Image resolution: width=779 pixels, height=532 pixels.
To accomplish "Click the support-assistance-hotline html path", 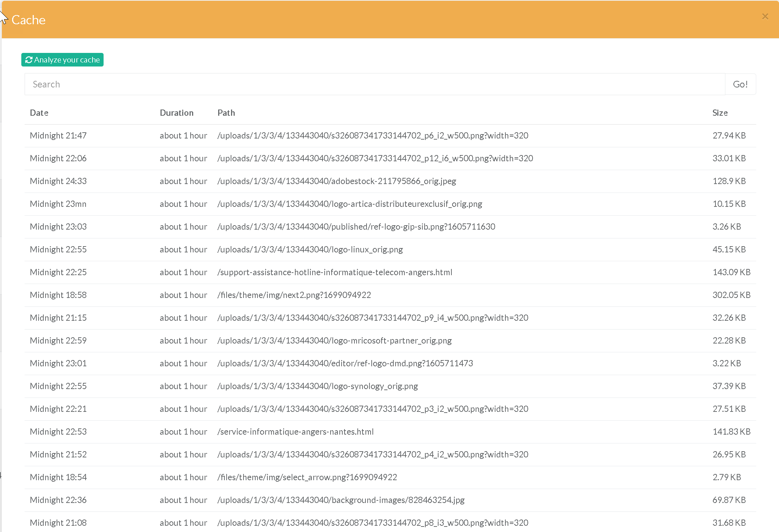I will tap(335, 272).
